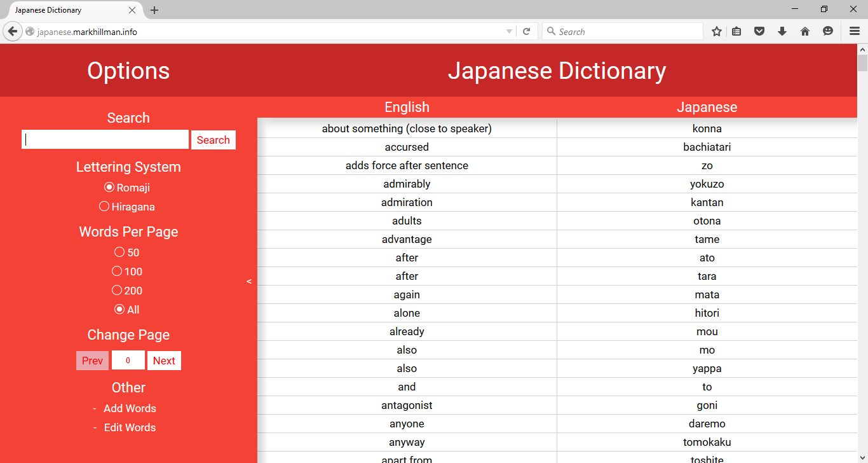Viewport: 868px width, 463px height.
Task: Select 'adds force after sentence' entry
Action: (407, 165)
